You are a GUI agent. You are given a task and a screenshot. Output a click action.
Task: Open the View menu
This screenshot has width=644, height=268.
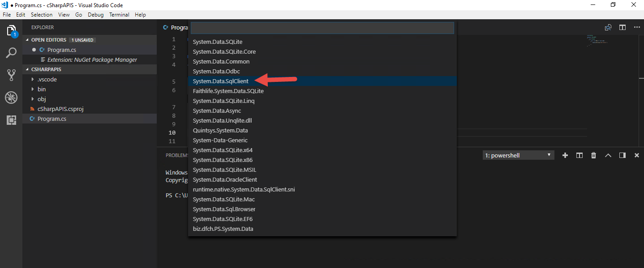(64, 15)
